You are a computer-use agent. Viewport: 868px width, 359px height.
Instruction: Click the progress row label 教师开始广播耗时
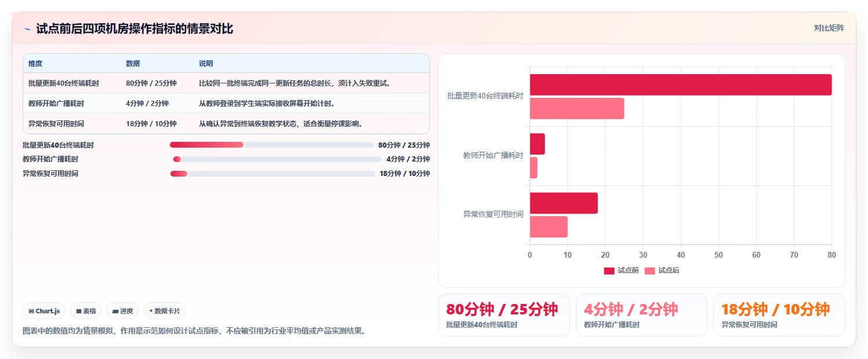point(50,159)
